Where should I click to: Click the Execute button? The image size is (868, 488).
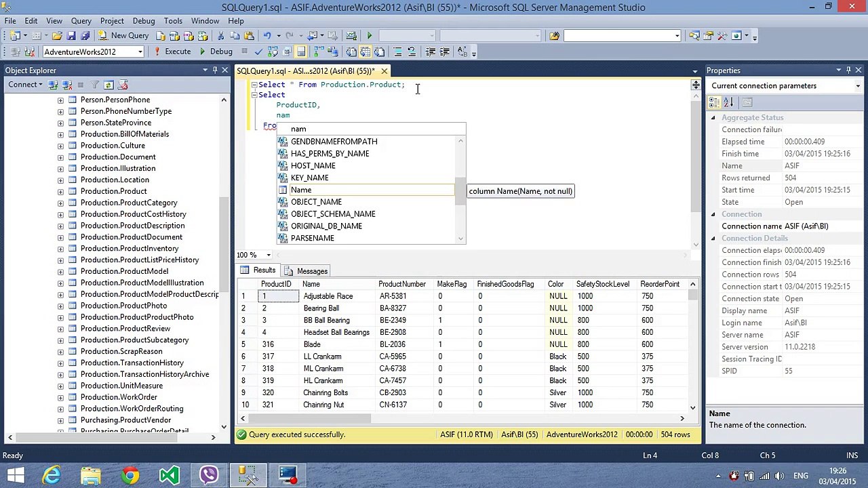point(172,52)
